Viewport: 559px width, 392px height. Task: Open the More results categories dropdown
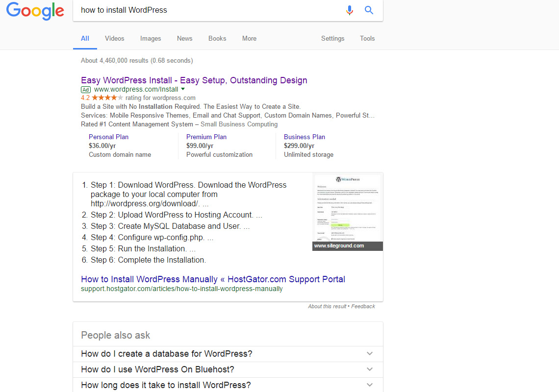tap(249, 38)
